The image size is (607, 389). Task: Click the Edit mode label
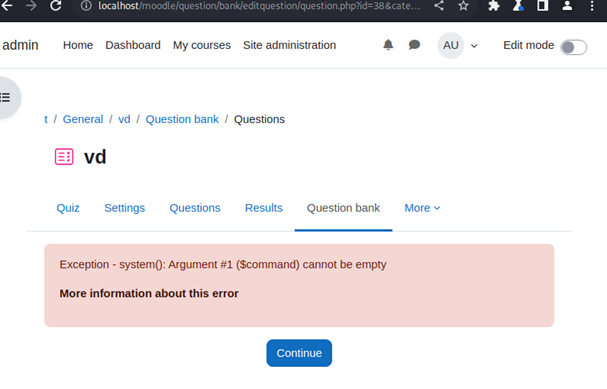(x=528, y=45)
